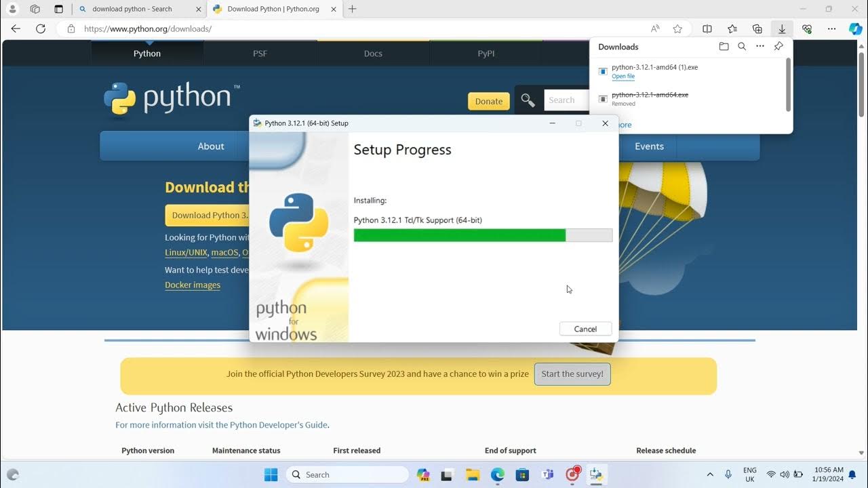The height and width of the screenshot is (488, 868).
Task: Click the Download Python yellow button
Action: pos(208,216)
